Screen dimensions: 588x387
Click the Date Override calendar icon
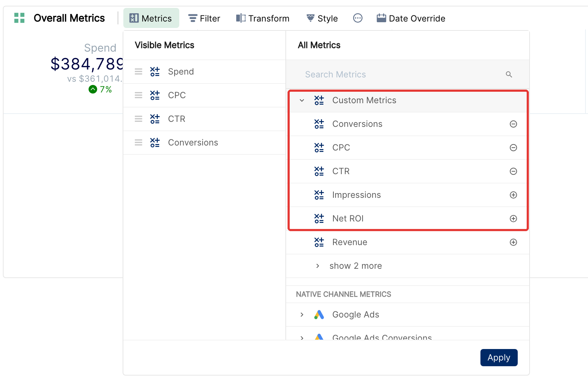(381, 18)
